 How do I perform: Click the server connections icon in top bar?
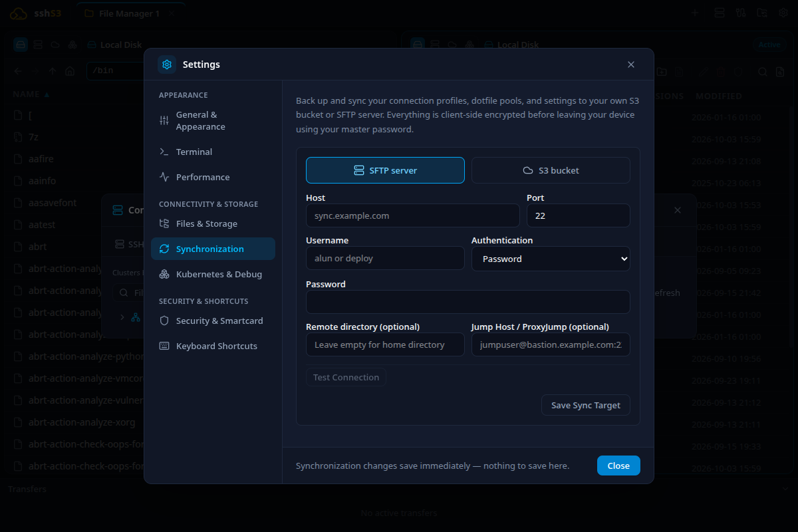click(719, 13)
